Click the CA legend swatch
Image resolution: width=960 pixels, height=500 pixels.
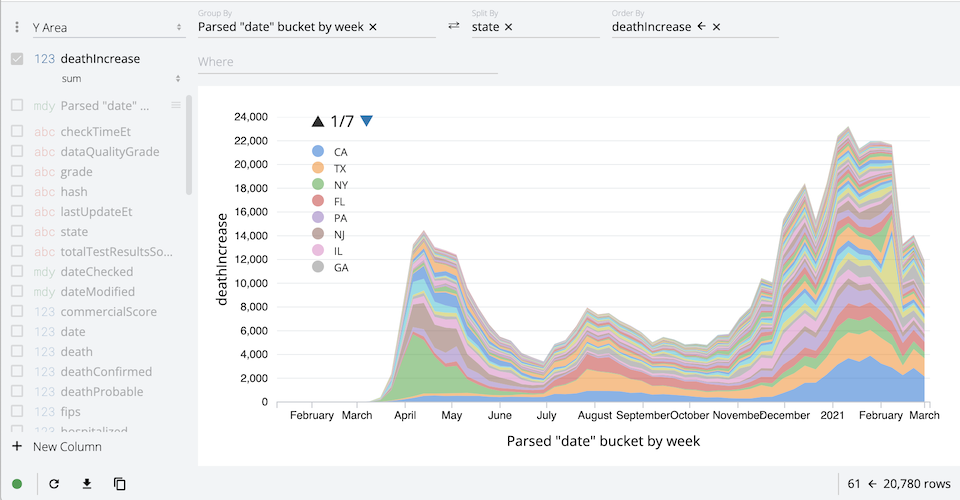pyautogui.click(x=318, y=151)
